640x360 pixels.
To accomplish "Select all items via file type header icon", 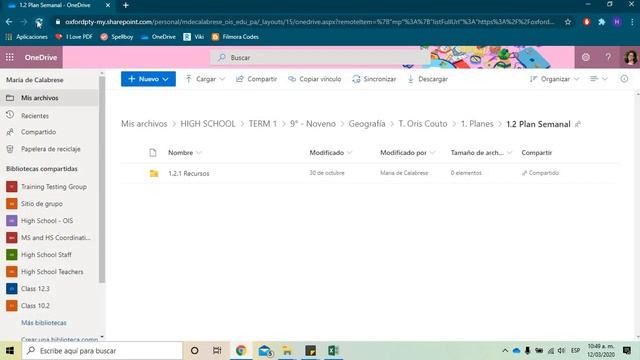I will (x=153, y=153).
